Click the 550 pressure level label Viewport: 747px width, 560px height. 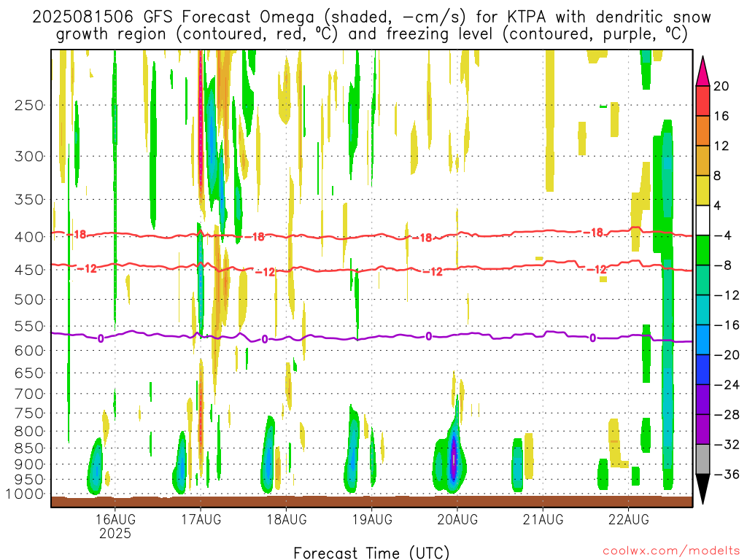(29, 326)
